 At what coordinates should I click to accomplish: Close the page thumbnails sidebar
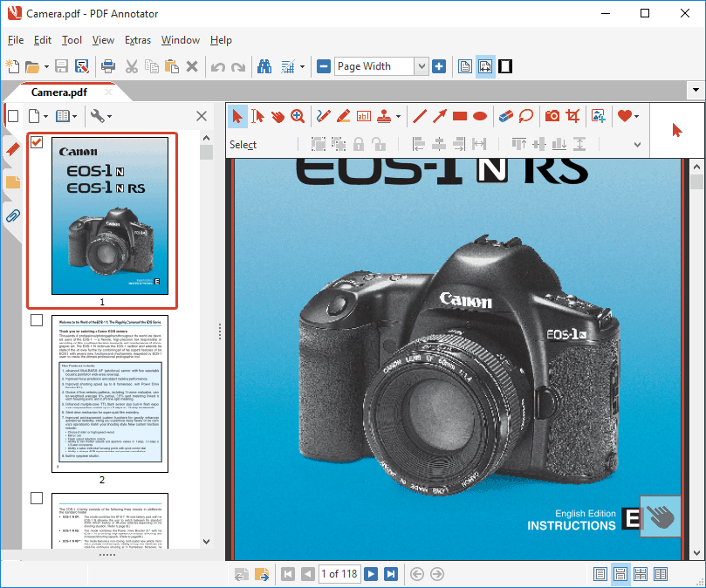202,116
